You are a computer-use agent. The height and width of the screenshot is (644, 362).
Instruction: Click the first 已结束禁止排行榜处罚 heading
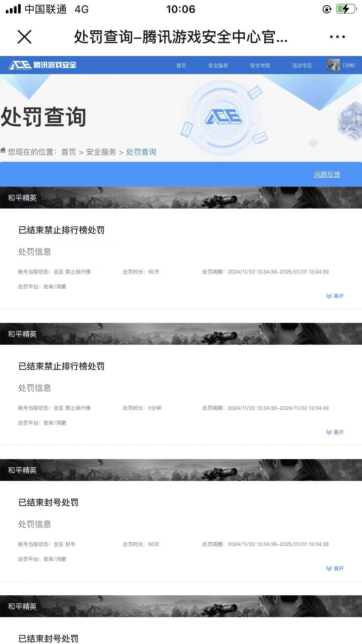click(61, 230)
